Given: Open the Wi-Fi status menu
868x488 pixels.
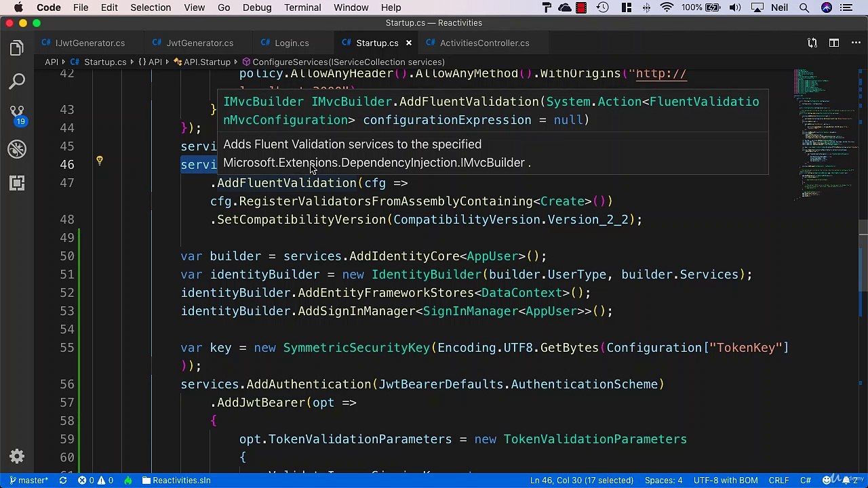Looking at the screenshot, I should pyautogui.click(x=667, y=7).
